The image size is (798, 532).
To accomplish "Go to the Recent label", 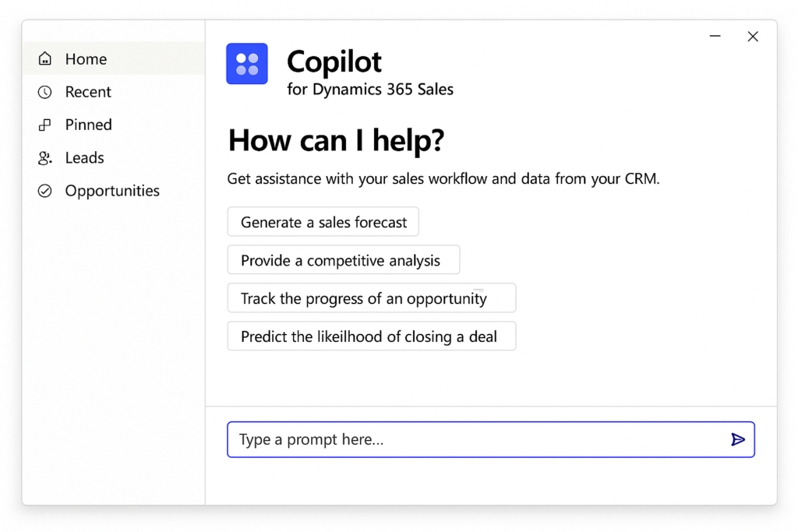I will coord(88,92).
